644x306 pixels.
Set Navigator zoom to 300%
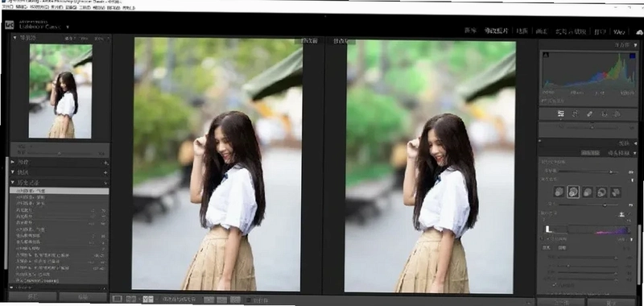[x=98, y=38]
